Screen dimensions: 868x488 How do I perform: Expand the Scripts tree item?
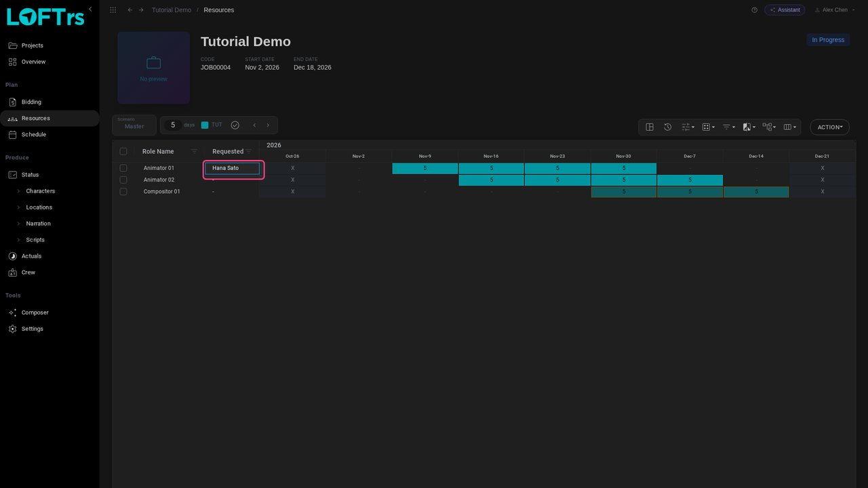click(x=18, y=240)
